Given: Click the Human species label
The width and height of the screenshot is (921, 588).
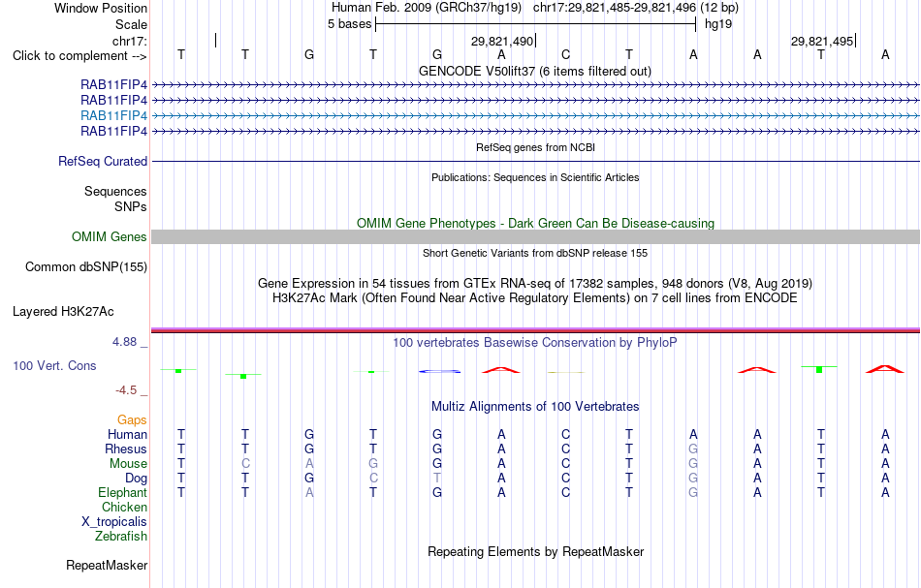Looking at the screenshot, I should [127, 434].
